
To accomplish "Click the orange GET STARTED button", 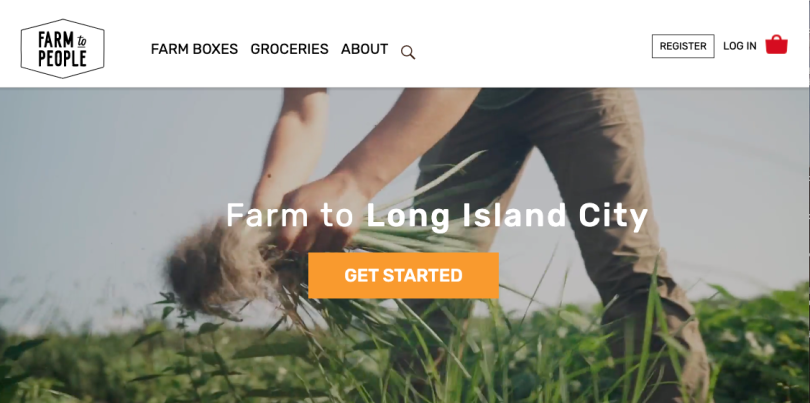I will coord(403,275).
